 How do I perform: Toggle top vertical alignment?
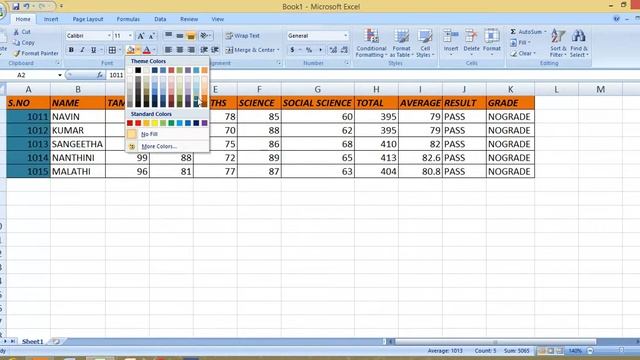[168, 36]
